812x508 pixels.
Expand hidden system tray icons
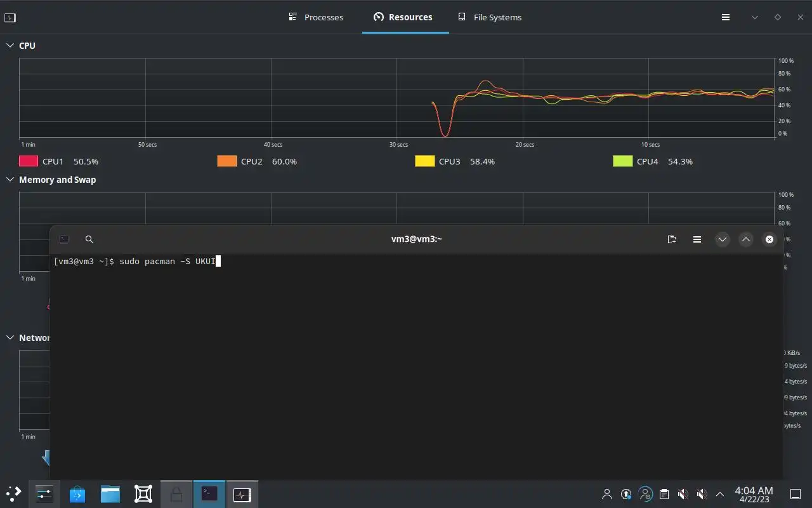[x=720, y=494]
